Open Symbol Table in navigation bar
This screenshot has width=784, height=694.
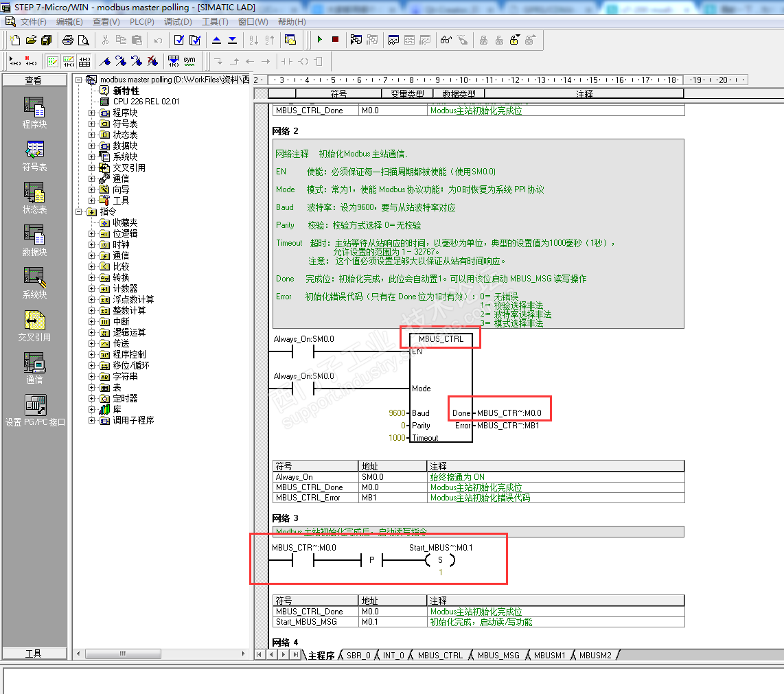pyautogui.click(x=34, y=156)
